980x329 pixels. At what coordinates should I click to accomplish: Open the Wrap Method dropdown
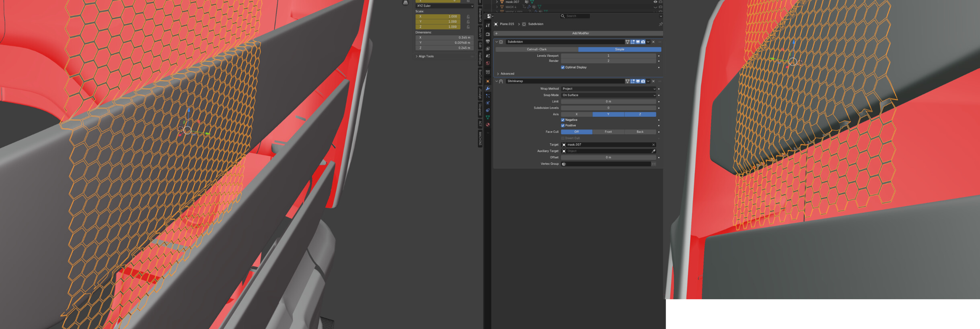(x=608, y=89)
